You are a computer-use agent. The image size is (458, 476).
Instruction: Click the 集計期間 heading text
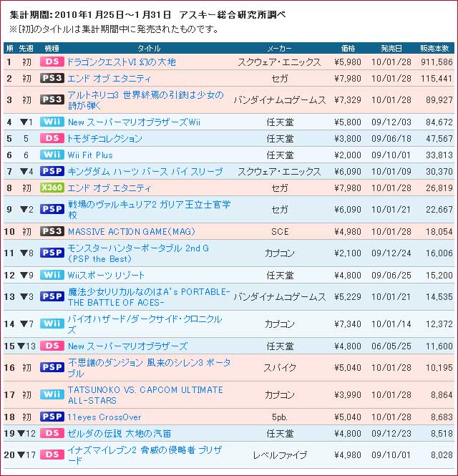pyautogui.click(x=147, y=14)
